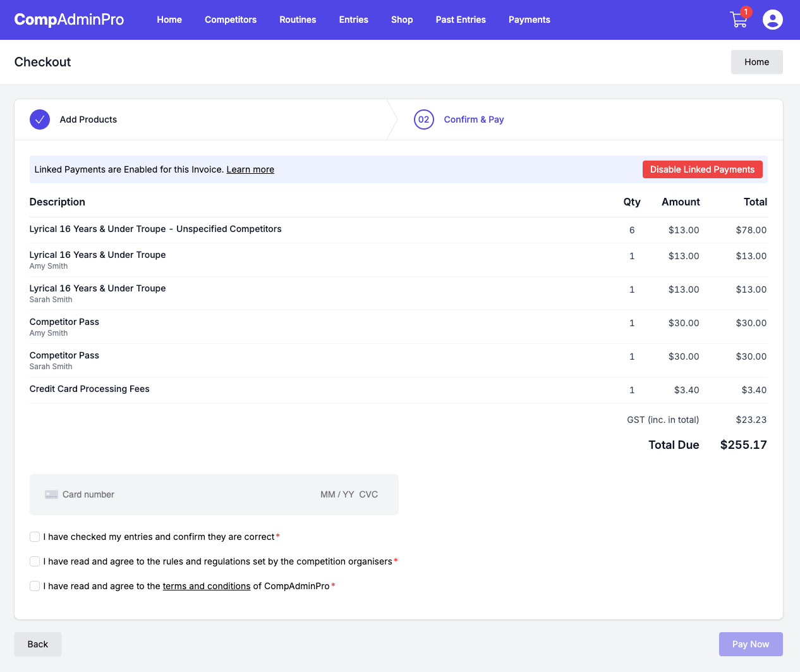800x672 pixels.
Task: Click the GST $23.23 value
Action: tap(751, 420)
